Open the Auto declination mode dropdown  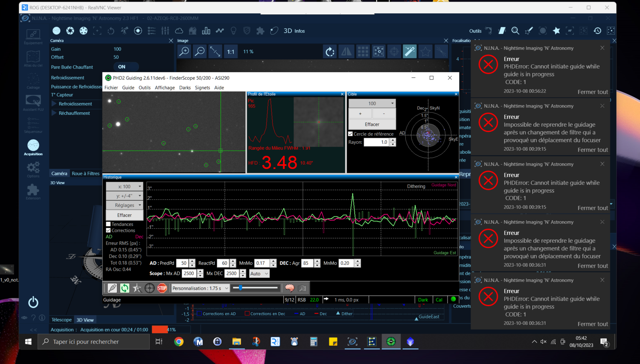point(259,274)
